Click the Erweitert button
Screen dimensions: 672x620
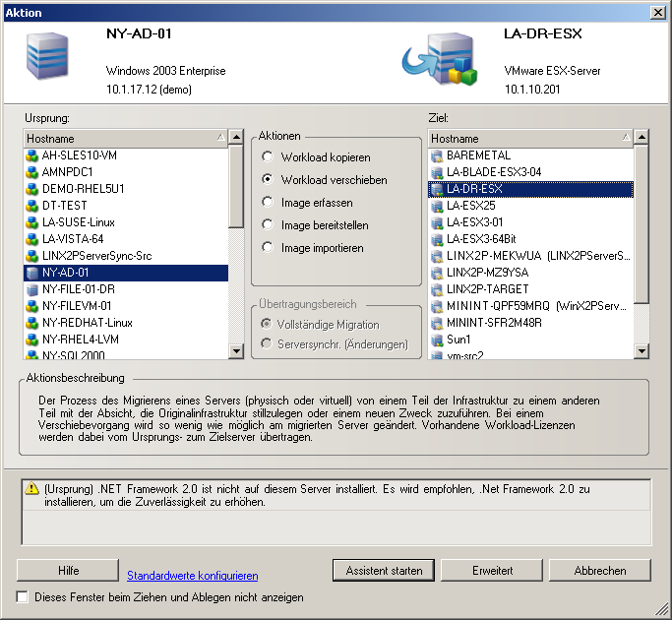tap(492, 571)
